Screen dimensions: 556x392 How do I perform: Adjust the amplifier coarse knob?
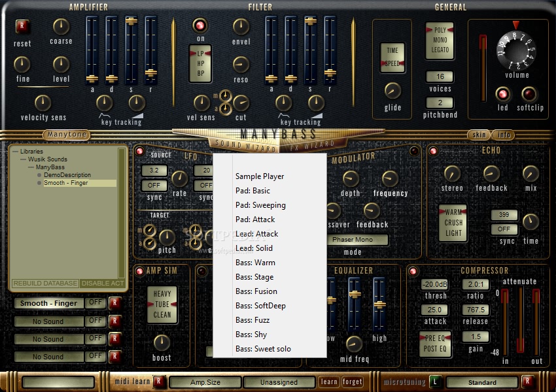61,27
